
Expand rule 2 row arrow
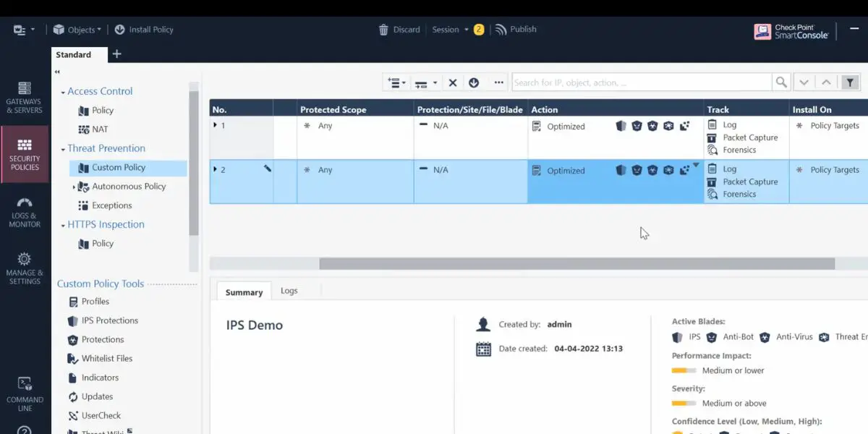(215, 169)
